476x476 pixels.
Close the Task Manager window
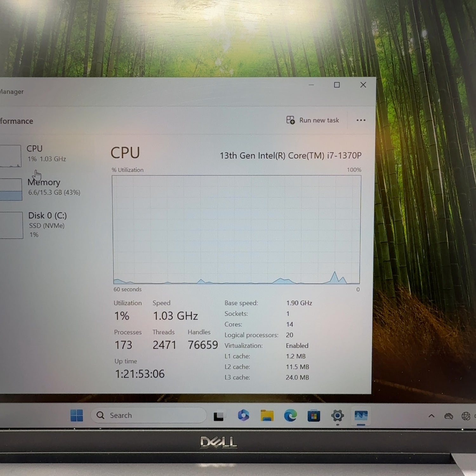tap(363, 85)
